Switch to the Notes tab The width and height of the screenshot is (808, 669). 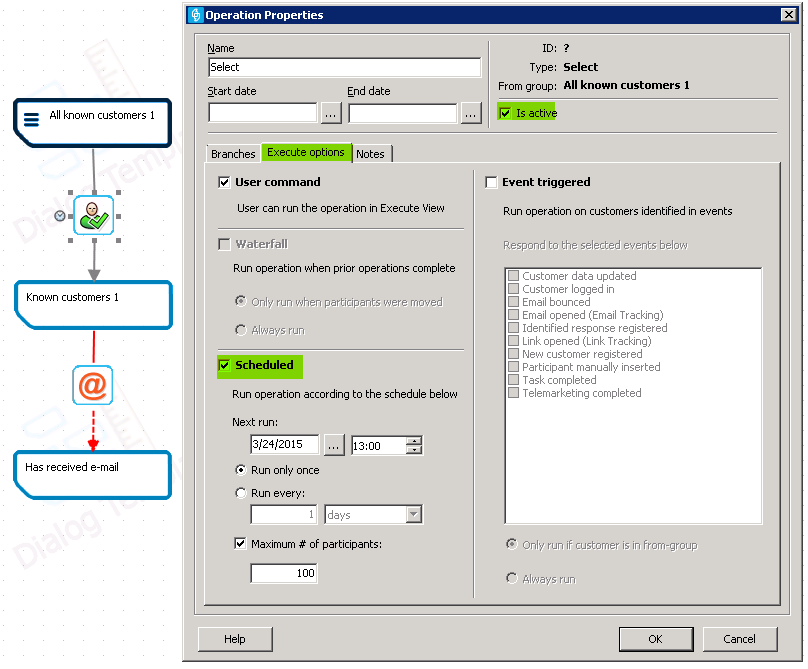click(371, 154)
